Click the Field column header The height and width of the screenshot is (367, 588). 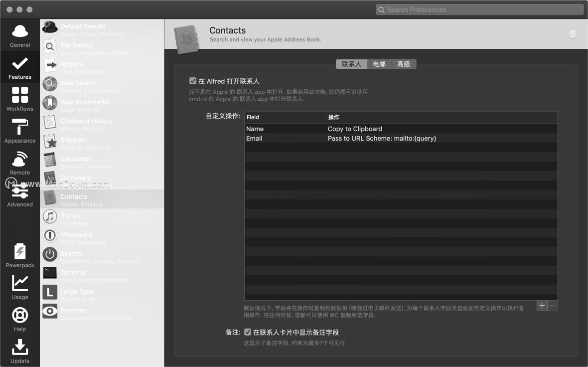click(285, 117)
